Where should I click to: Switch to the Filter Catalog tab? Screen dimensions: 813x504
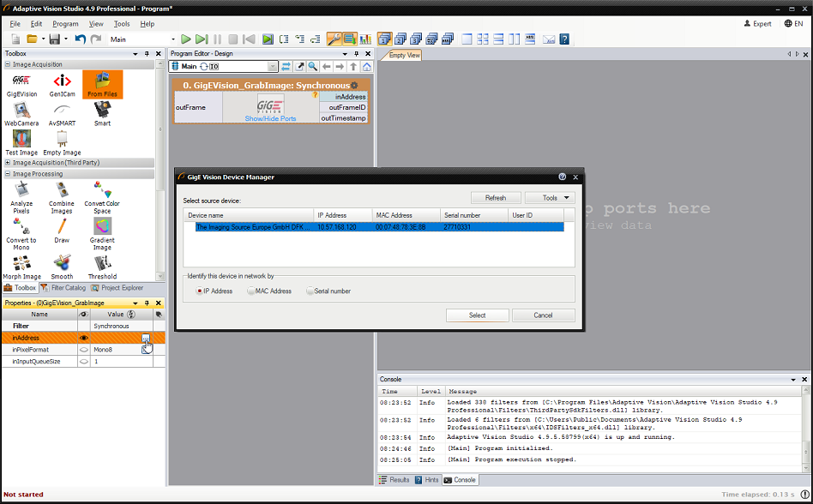coord(64,288)
